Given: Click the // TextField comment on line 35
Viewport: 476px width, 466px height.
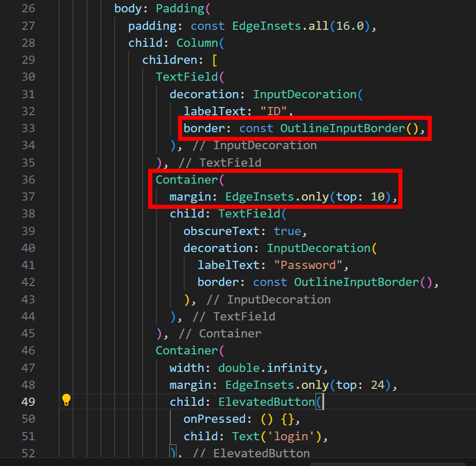Looking at the screenshot, I should 220,163.
